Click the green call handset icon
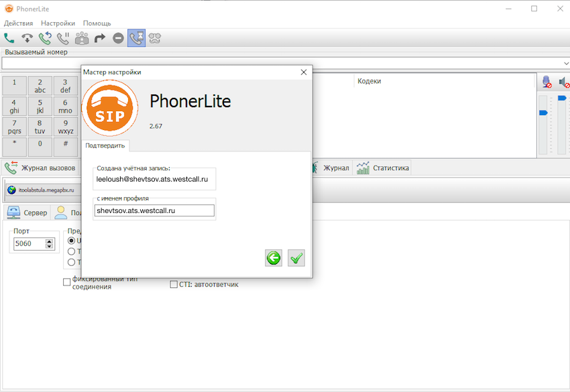Viewport: 570px width, 392px height. [x=9, y=38]
